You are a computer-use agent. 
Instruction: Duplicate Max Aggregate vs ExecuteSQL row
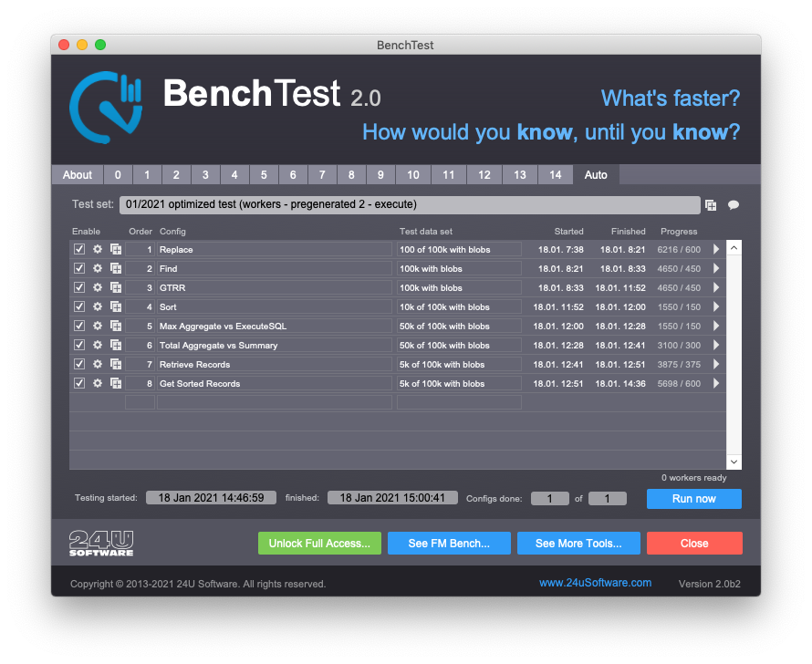(116, 326)
